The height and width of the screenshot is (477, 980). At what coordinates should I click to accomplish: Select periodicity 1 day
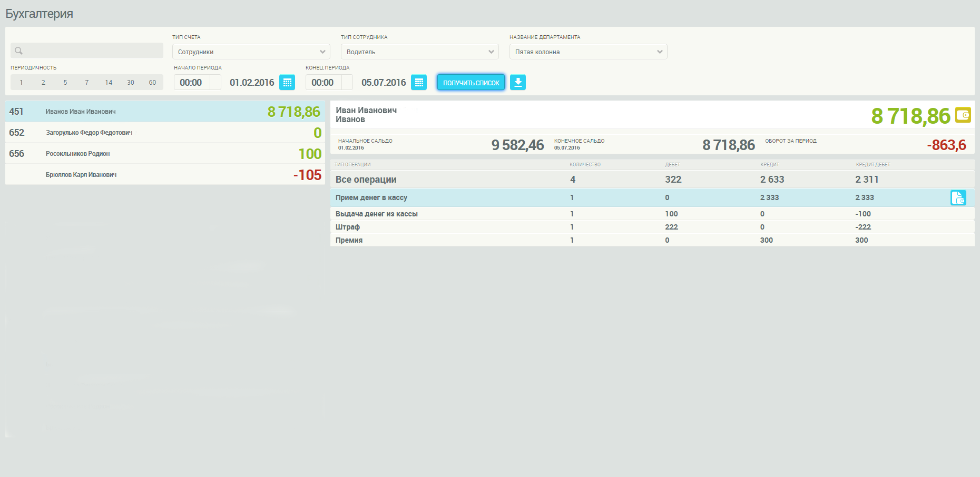[21, 83]
